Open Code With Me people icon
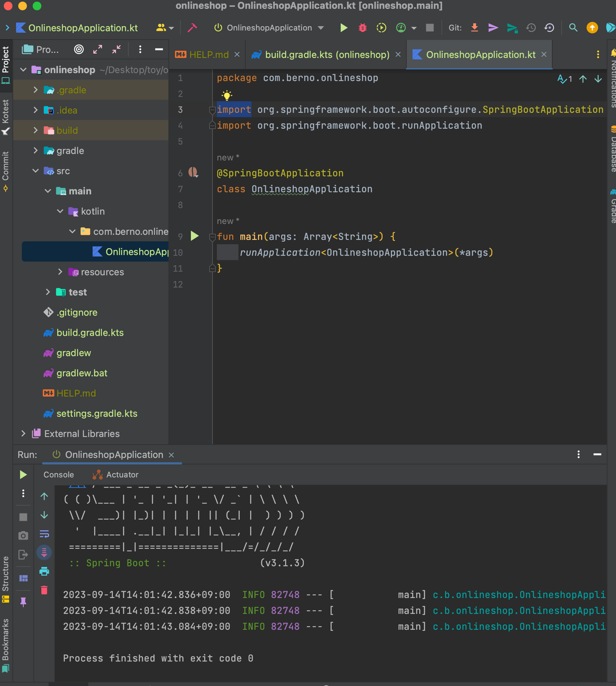The width and height of the screenshot is (616, 686). 161,28
